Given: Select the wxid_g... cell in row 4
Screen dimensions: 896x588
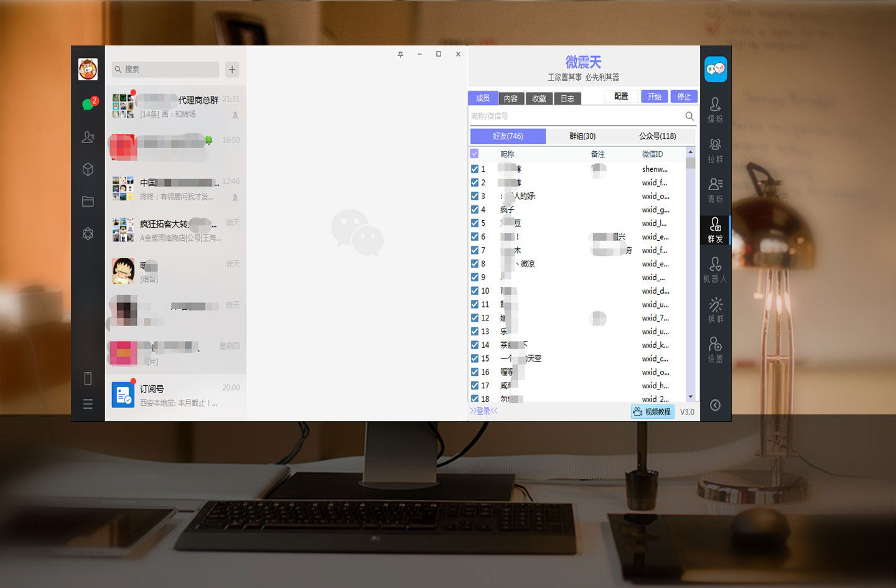Looking at the screenshot, I should point(655,210).
